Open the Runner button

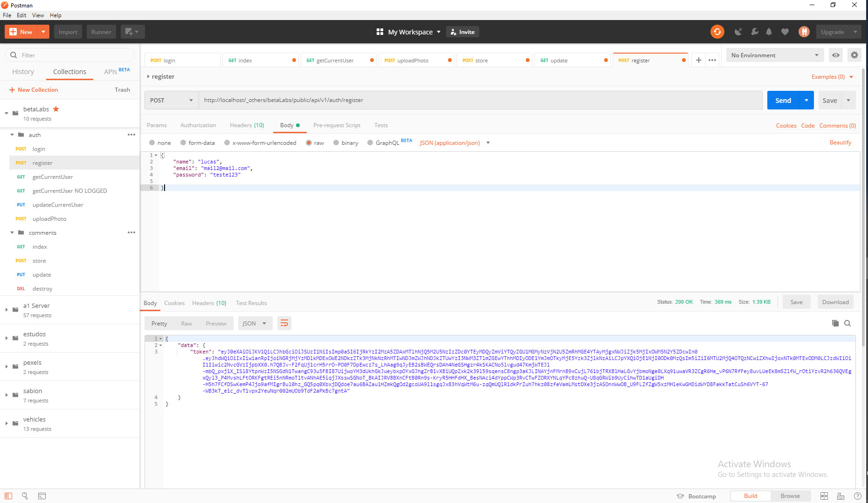point(101,32)
